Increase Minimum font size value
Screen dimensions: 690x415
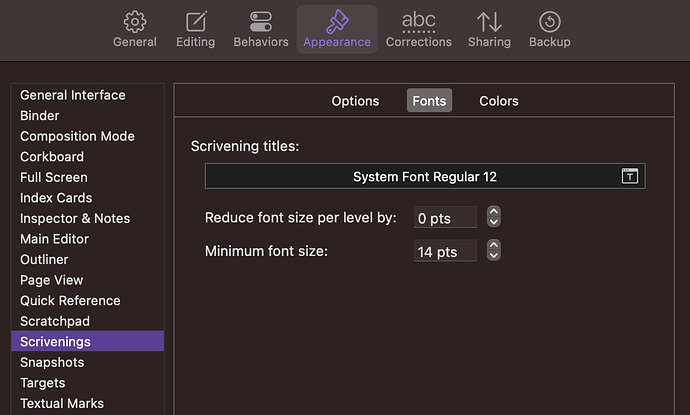494,245
